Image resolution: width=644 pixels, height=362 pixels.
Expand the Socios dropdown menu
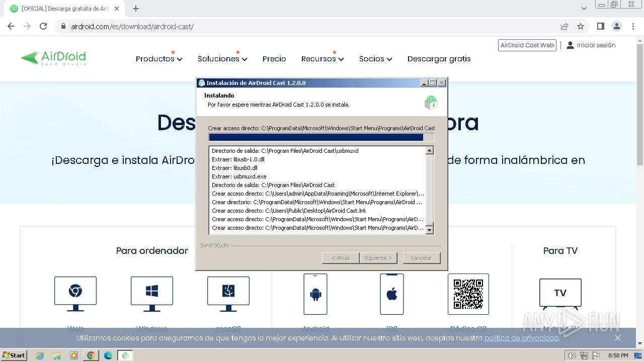coord(375,59)
